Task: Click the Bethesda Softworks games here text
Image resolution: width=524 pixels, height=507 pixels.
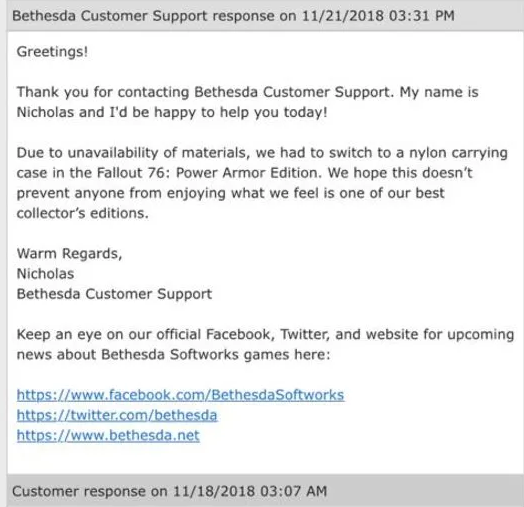Action: click(x=216, y=355)
